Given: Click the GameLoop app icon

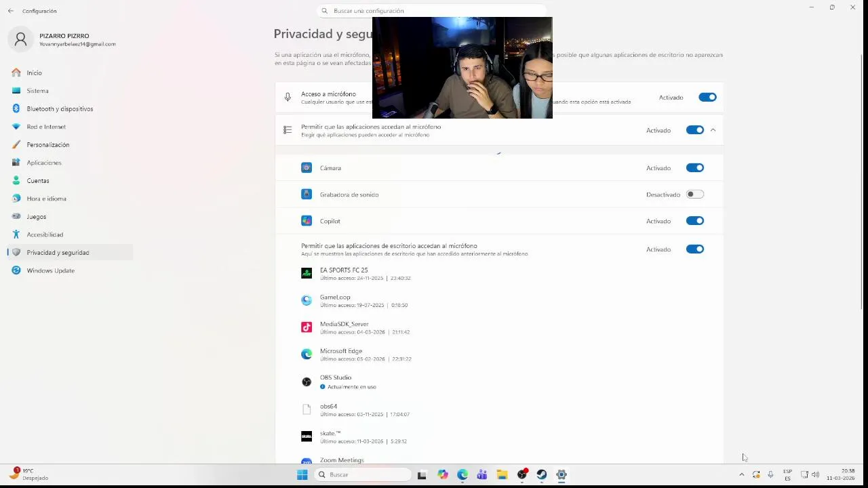Looking at the screenshot, I should click(307, 300).
